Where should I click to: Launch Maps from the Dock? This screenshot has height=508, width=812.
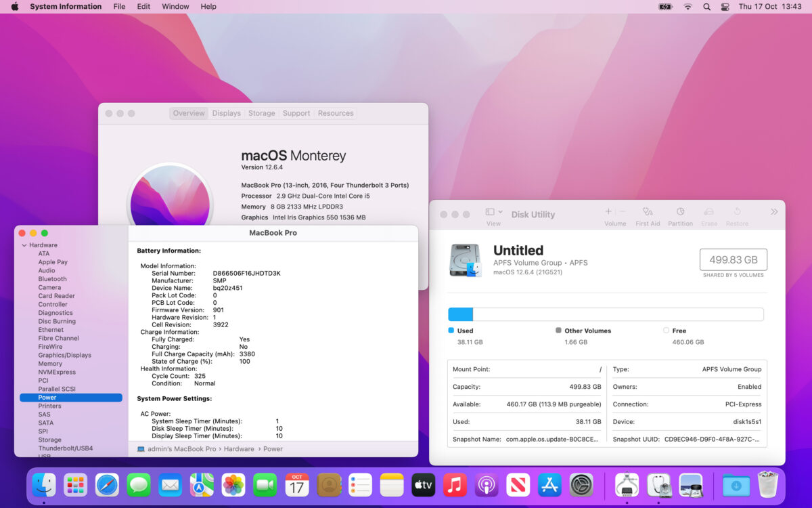coord(202,484)
